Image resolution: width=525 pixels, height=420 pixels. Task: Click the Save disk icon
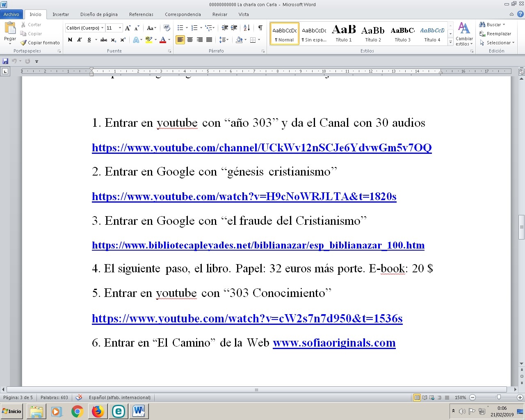pyautogui.click(x=5, y=61)
